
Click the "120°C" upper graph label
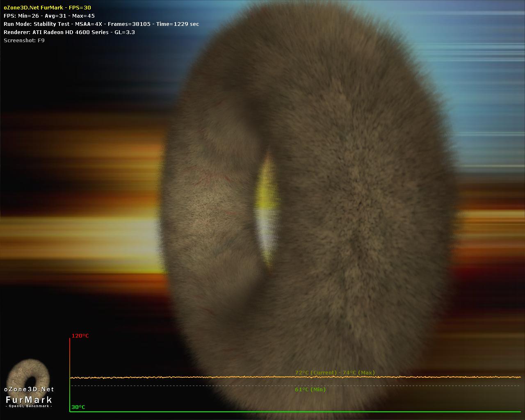point(80,336)
